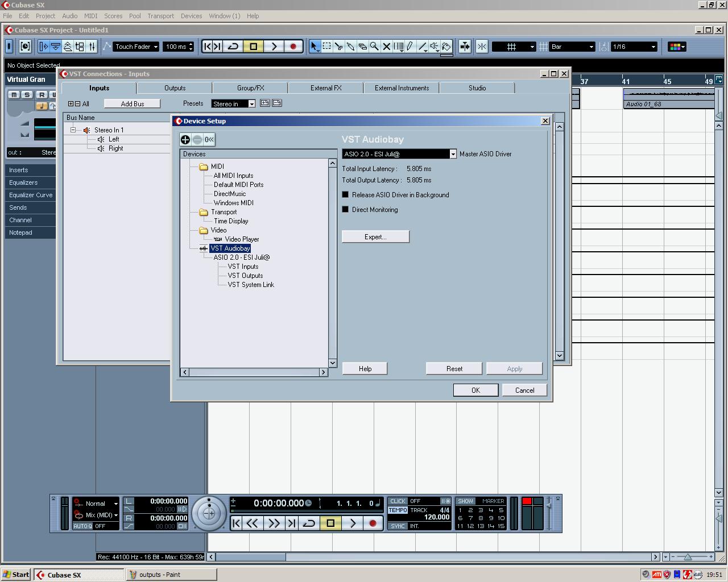Click OK in Device Setup
This screenshot has width=728, height=582.
tap(475, 390)
